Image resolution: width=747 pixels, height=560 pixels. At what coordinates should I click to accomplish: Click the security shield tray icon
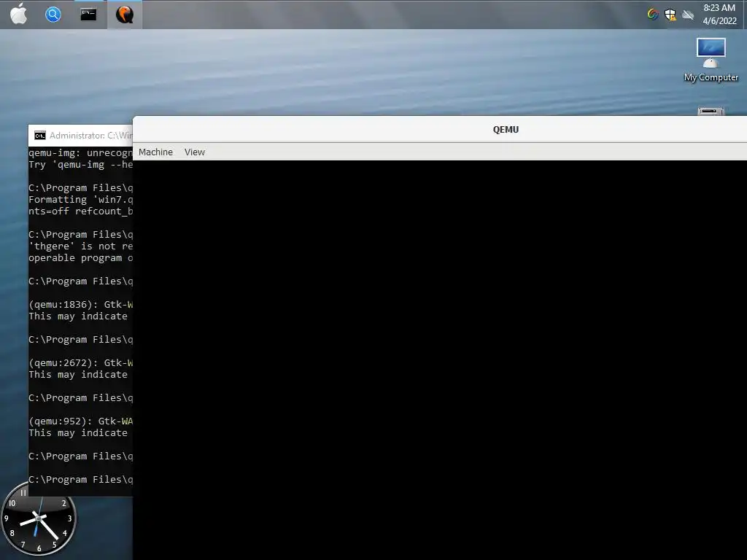coord(670,15)
